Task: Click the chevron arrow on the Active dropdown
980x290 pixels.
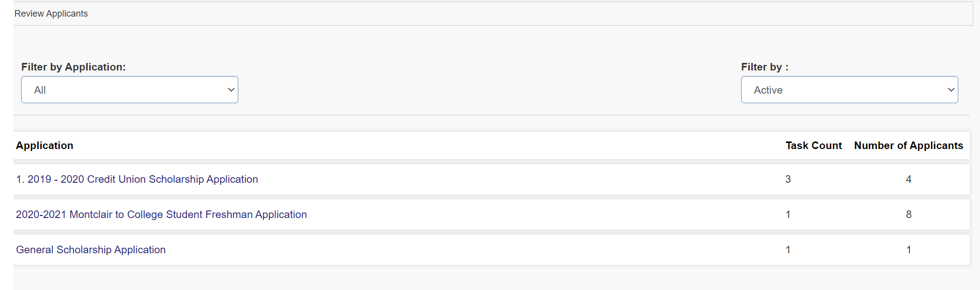Action: click(x=951, y=90)
